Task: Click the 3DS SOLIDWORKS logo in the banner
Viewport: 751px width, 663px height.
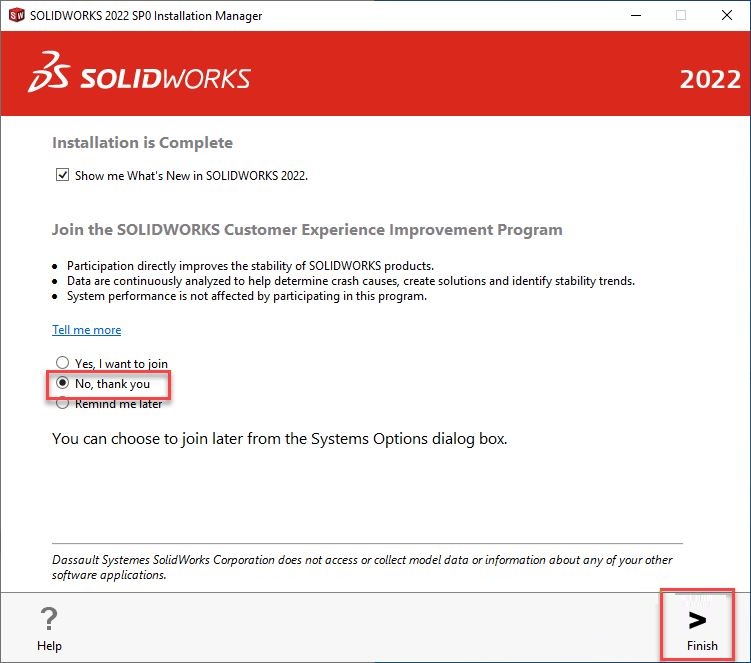Action: (x=139, y=73)
